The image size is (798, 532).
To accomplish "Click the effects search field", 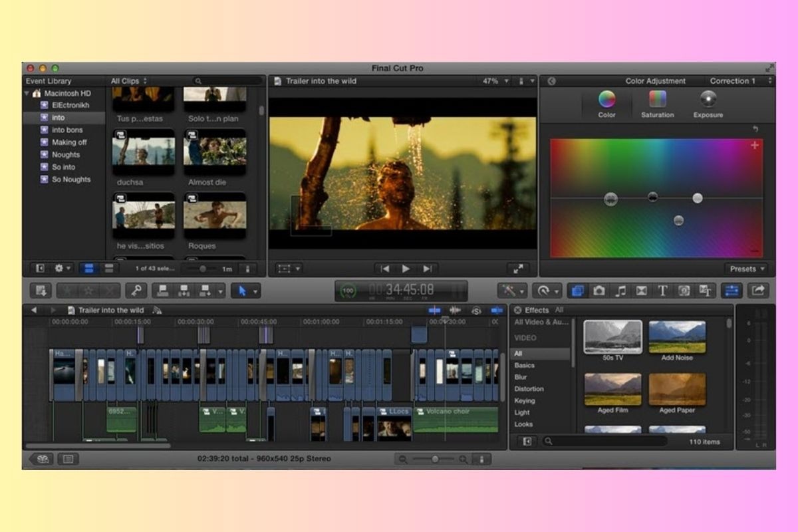I will pyautogui.click(x=604, y=441).
